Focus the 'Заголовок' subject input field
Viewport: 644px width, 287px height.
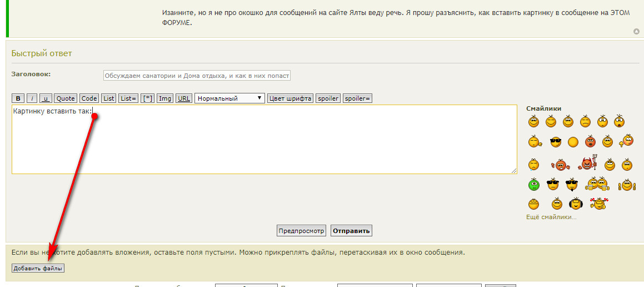197,76
